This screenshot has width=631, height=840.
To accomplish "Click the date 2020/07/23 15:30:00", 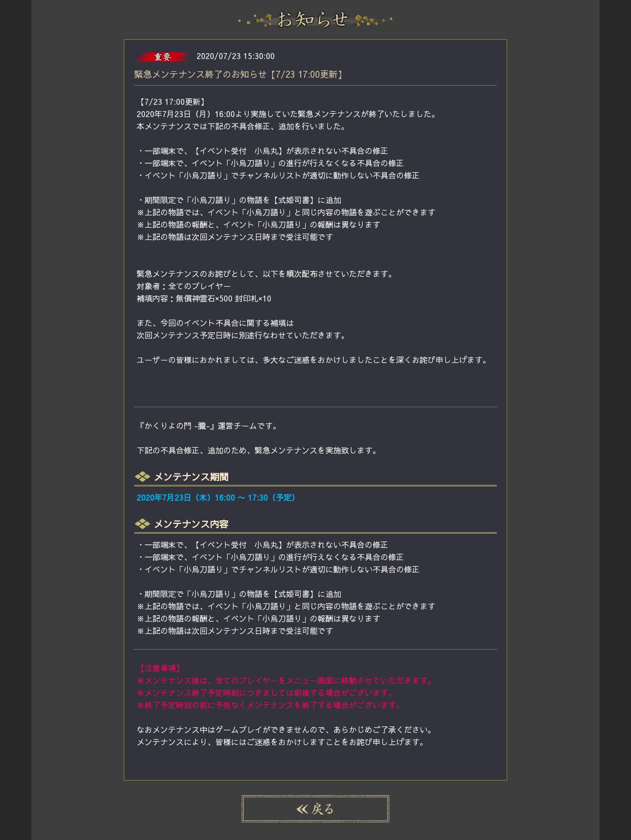I will click(235, 57).
